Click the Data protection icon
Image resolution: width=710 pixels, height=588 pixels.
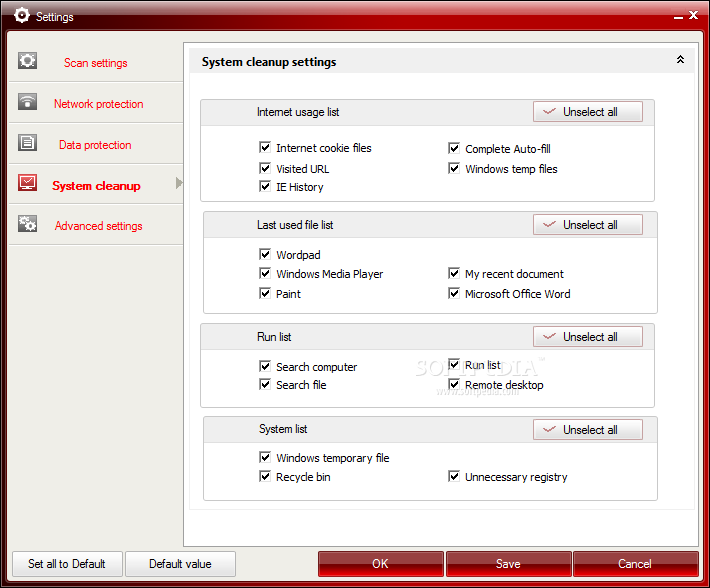[x=27, y=143]
